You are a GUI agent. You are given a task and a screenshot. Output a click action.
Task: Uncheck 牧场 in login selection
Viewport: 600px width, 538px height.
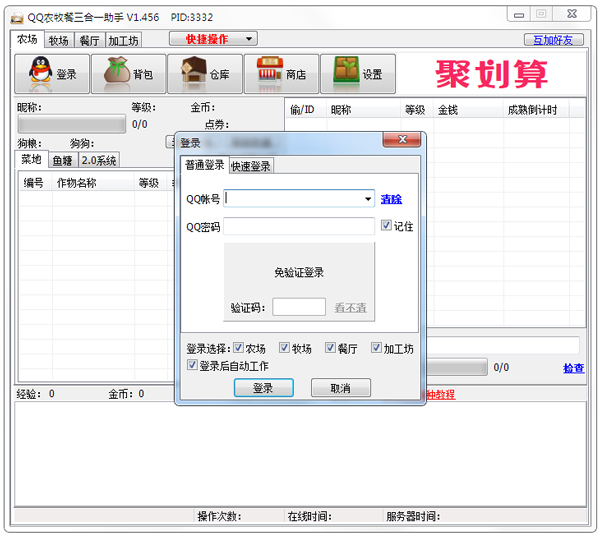284,348
